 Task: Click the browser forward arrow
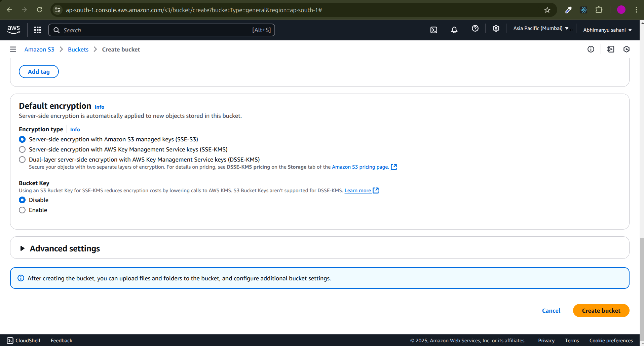click(24, 10)
